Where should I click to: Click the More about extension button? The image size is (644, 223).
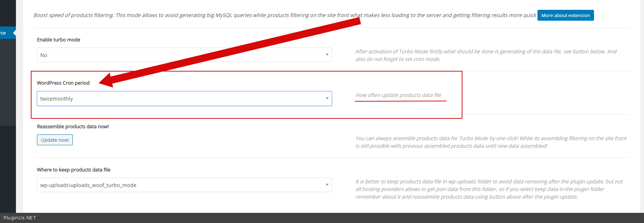point(565,15)
